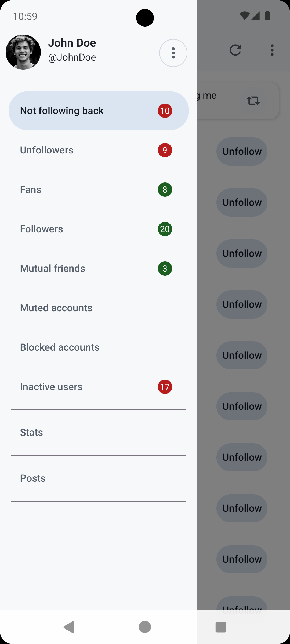Open the Unfollowers section
The height and width of the screenshot is (644, 290).
tap(99, 150)
